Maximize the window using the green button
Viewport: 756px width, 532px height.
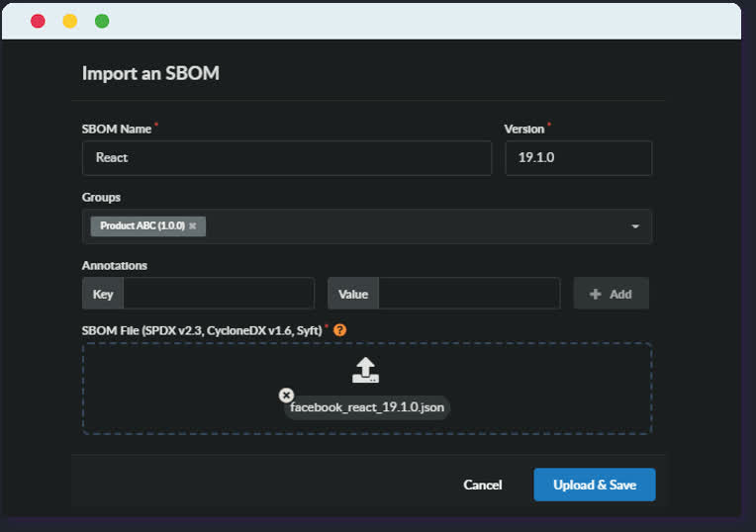point(102,21)
